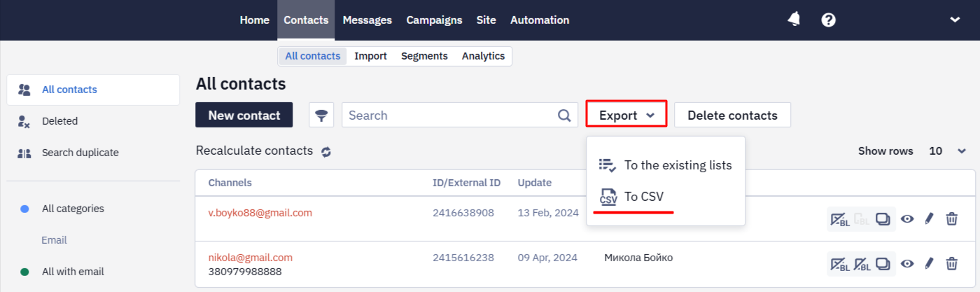Select Email category in sidebar
Screen dimensions: 980x292
coord(54,240)
